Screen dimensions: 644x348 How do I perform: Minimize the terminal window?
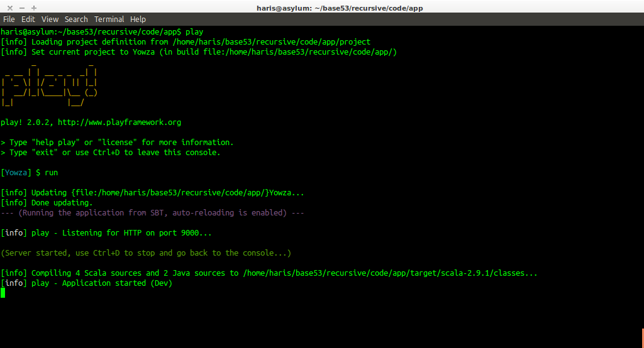point(22,8)
